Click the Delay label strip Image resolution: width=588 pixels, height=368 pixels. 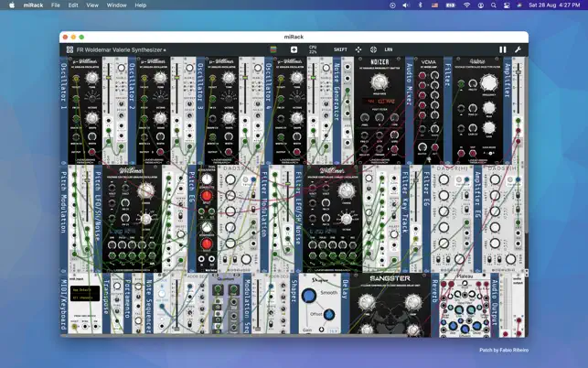(346, 303)
